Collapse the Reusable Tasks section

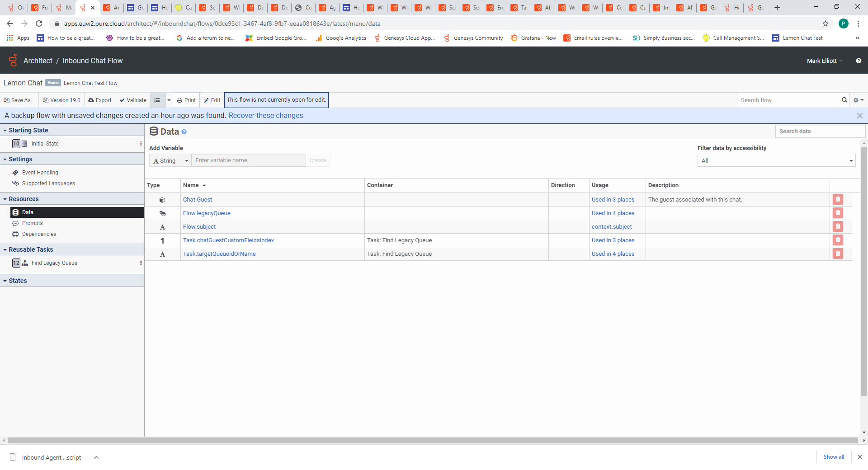tap(5, 249)
